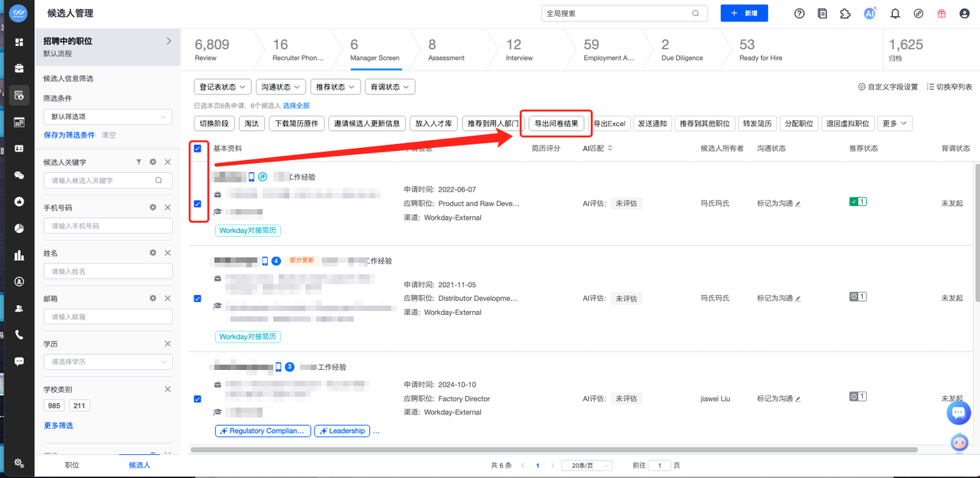Open the help question mark icon

[799, 13]
